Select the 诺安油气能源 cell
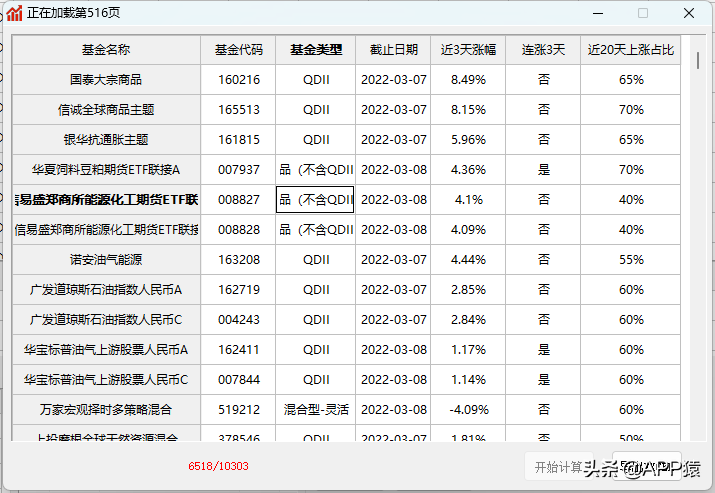715x493 pixels. (x=106, y=259)
